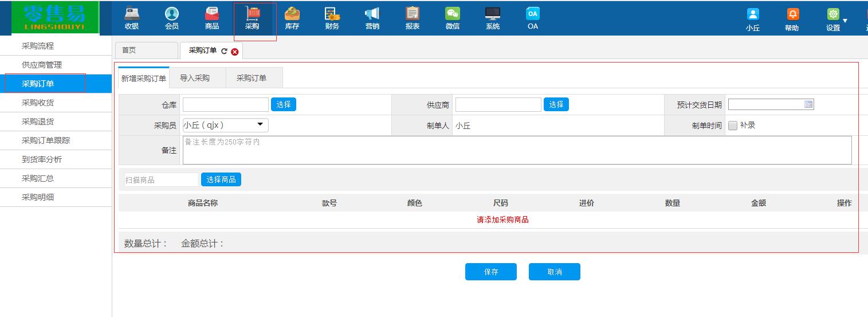Open the date picker calendar icon
Image resolution: width=868 pixels, height=317 pixels.
click(808, 104)
